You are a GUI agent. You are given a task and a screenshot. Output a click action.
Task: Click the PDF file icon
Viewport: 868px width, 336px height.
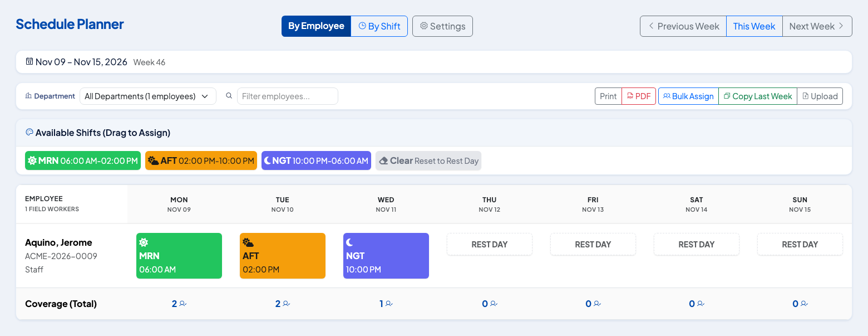[630, 96]
